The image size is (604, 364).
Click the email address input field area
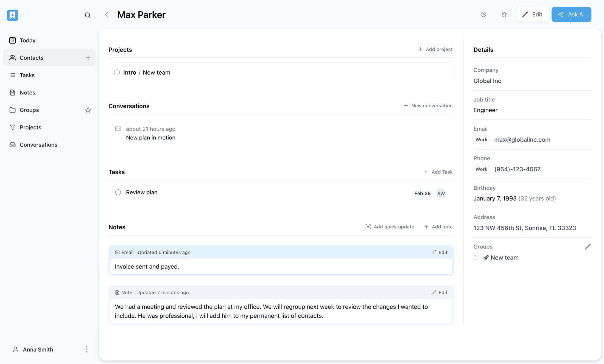(522, 139)
